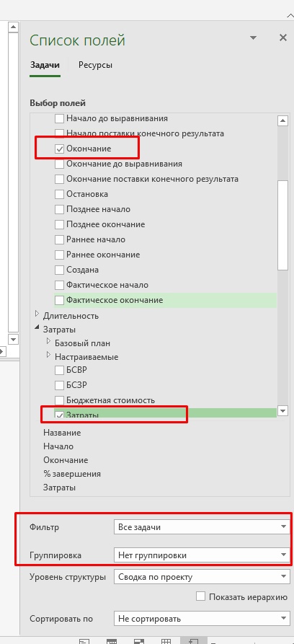Close the Список полей pane
This screenshot has width=294, height=644.
tap(283, 38)
